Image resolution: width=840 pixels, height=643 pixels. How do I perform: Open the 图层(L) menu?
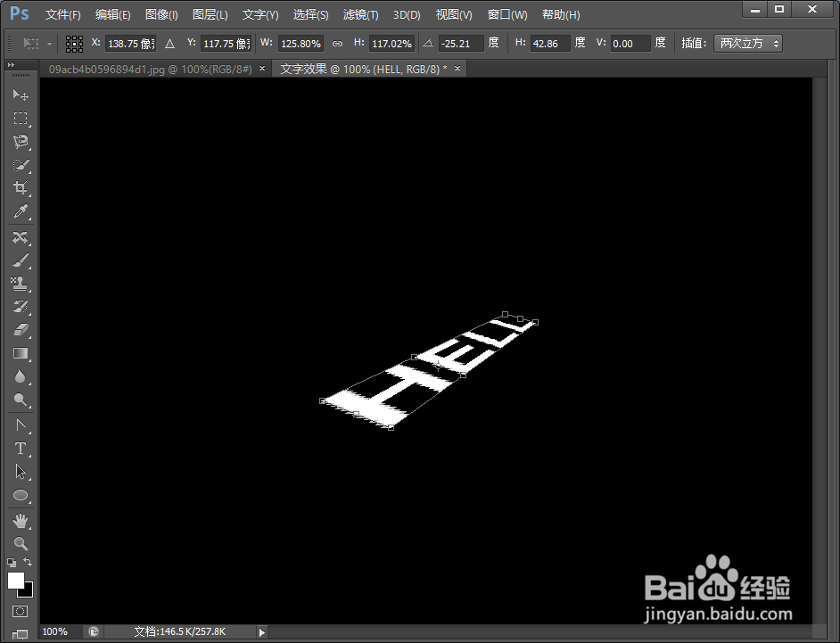tap(210, 15)
